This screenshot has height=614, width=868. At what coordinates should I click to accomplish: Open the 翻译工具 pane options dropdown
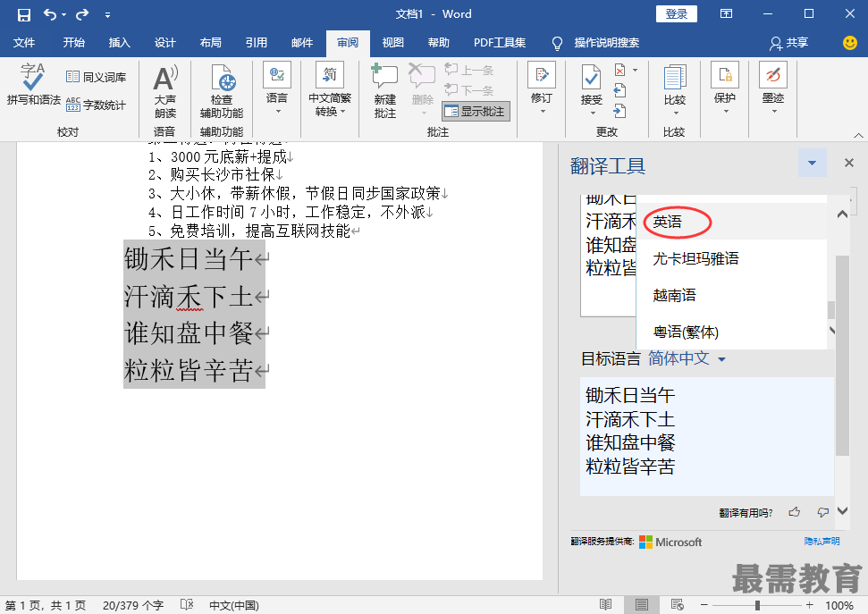pos(812,163)
